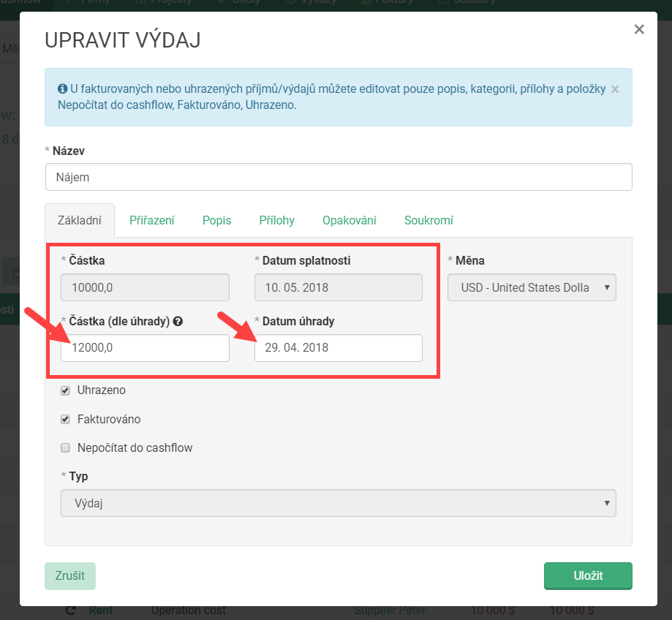672x620 pixels.
Task: Click the refresh icon beside Rent row
Action: point(71,610)
